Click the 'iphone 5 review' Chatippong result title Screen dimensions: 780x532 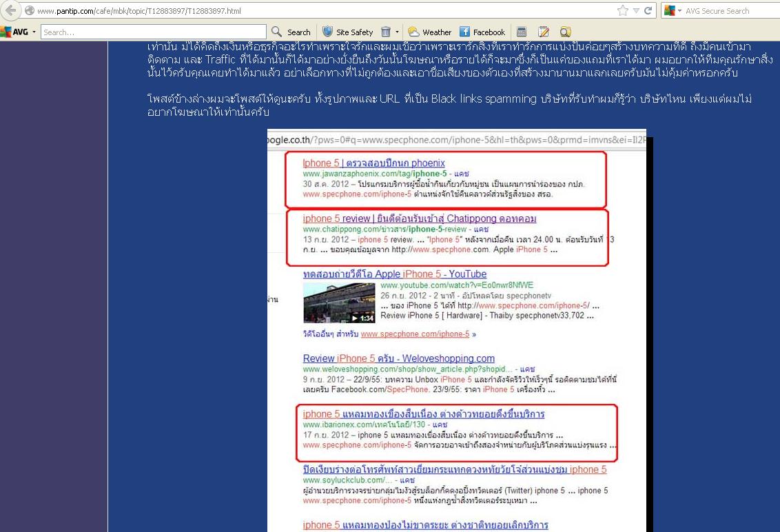[x=420, y=218]
